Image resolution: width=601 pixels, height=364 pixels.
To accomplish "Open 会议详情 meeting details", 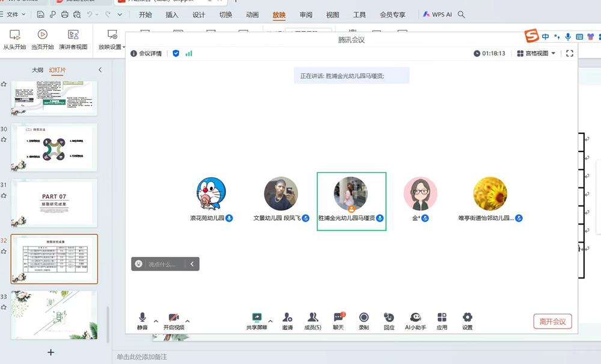I will (146, 53).
